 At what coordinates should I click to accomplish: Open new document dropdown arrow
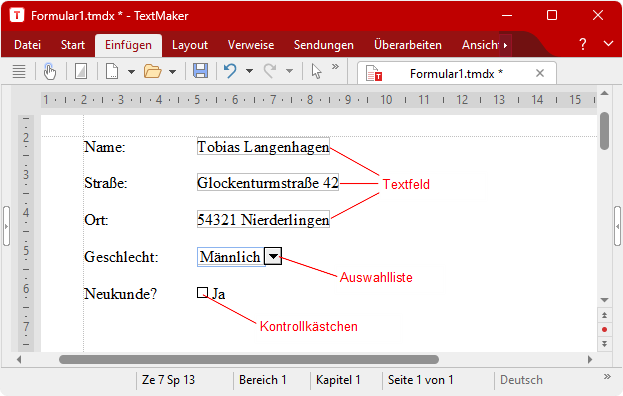coord(131,72)
